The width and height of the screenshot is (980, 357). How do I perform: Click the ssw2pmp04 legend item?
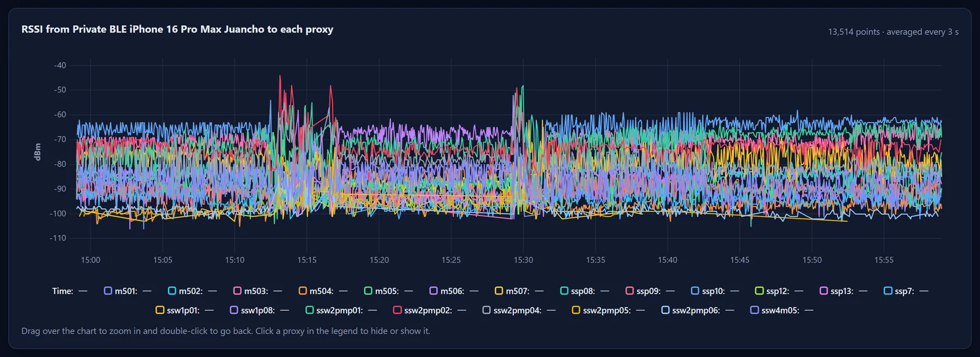pyautogui.click(x=519, y=310)
